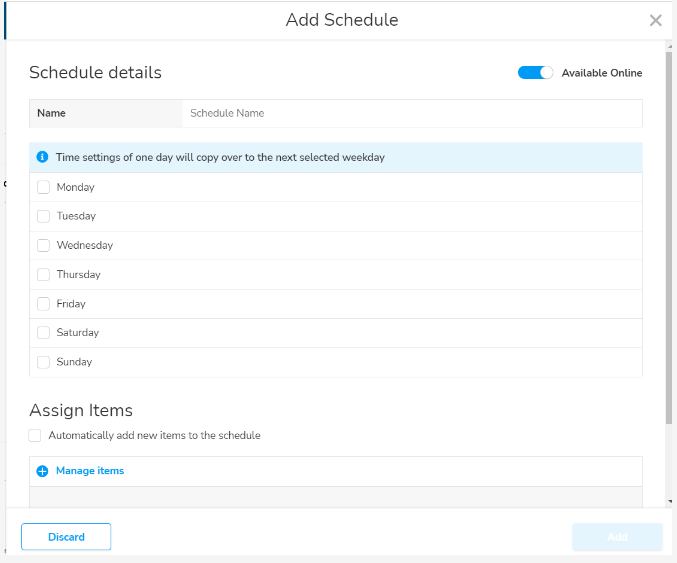Select the Sunday checkbox
677x563 pixels.
(x=43, y=362)
